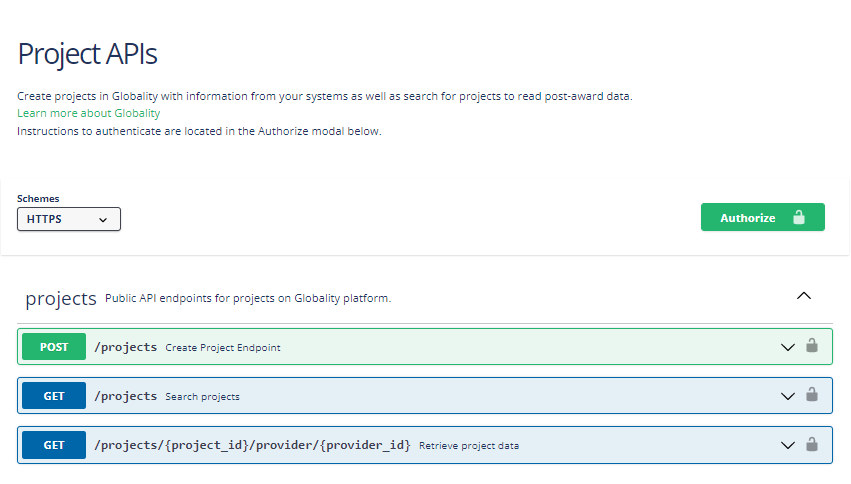
Task: Click the lock icon on Search projects row
Action: click(812, 394)
